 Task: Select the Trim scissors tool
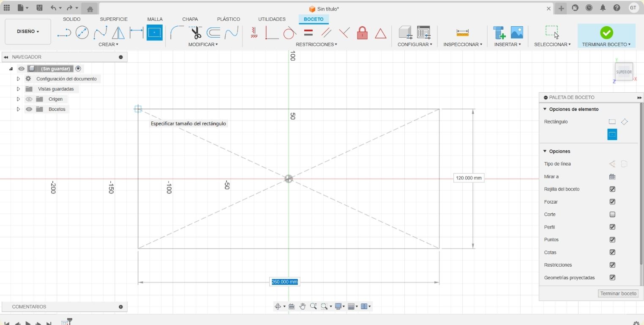point(196,33)
